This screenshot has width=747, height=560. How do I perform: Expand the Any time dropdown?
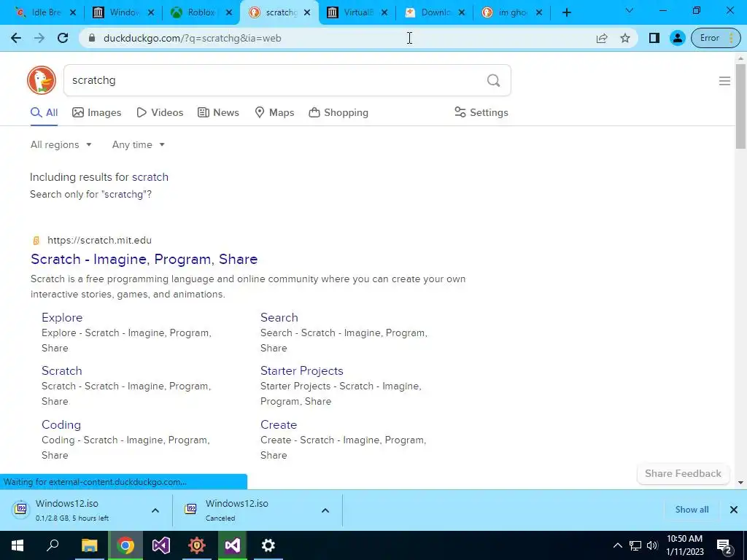pyautogui.click(x=138, y=145)
